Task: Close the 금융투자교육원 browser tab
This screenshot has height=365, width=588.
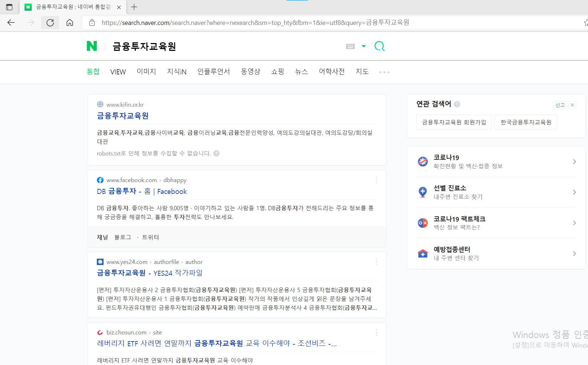Action: click(x=119, y=7)
